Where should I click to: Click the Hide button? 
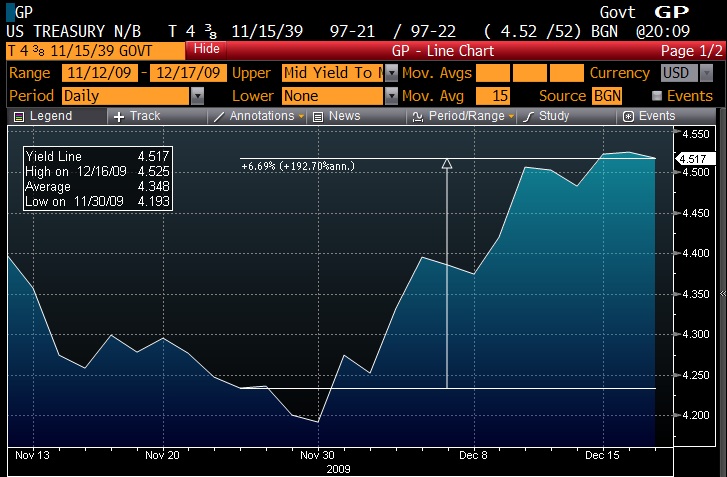[207, 48]
